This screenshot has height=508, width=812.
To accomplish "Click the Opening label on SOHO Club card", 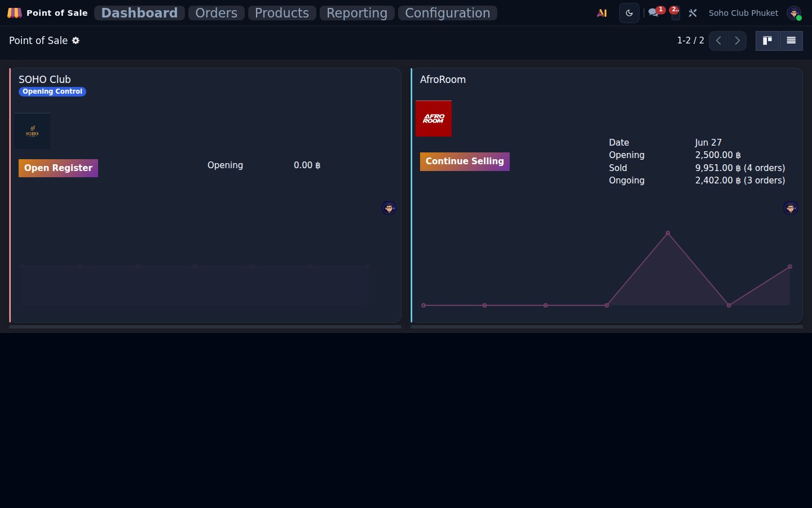I will click(225, 165).
